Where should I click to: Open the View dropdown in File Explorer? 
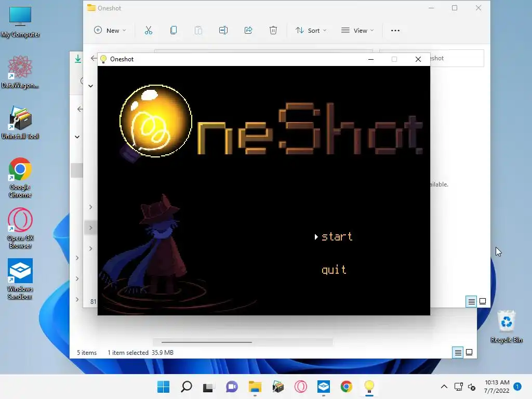(x=357, y=30)
